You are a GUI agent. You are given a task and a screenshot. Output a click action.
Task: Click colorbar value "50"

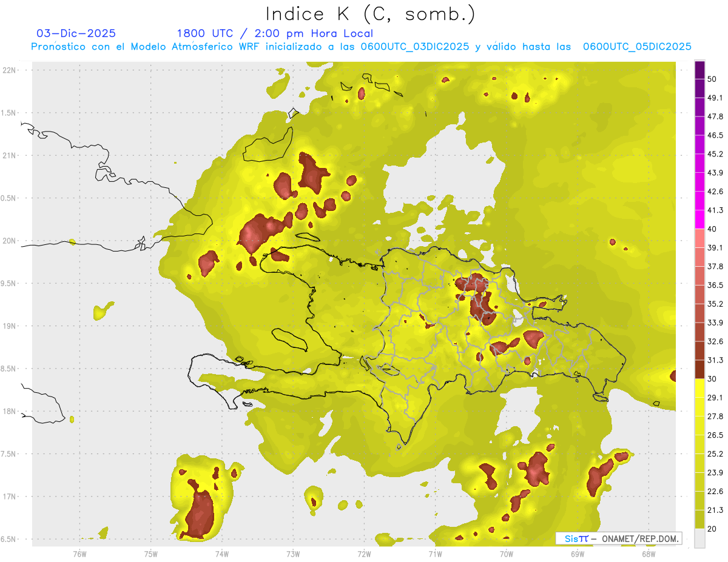712,79
